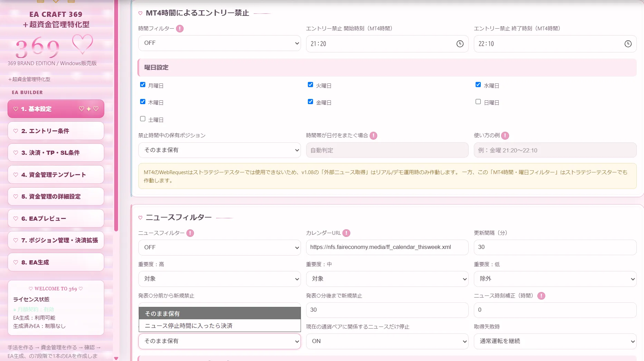Open the 時間フィルター OFF dropdown
This screenshot has width=644, height=361.
pos(219,43)
